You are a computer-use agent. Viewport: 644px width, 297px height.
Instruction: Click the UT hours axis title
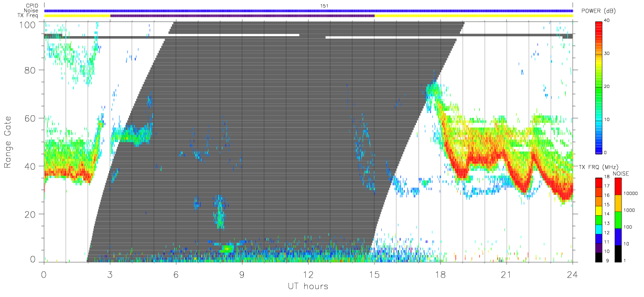[x=307, y=287]
